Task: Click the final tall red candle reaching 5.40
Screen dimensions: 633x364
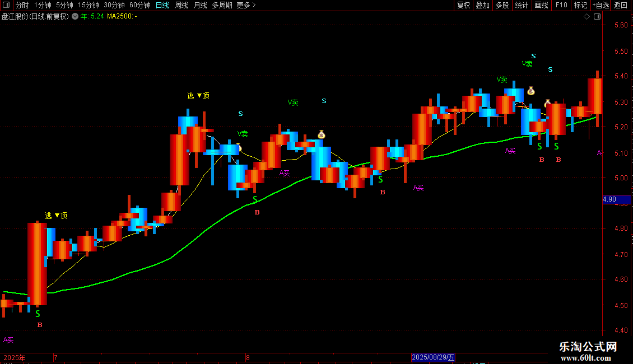Action: point(595,96)
